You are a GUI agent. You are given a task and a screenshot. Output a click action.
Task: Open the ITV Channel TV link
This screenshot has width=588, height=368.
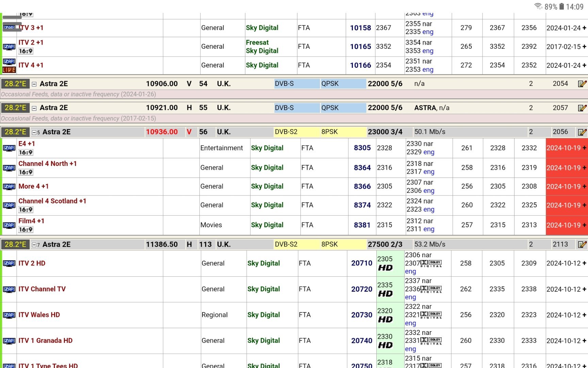tap(42, 289)
